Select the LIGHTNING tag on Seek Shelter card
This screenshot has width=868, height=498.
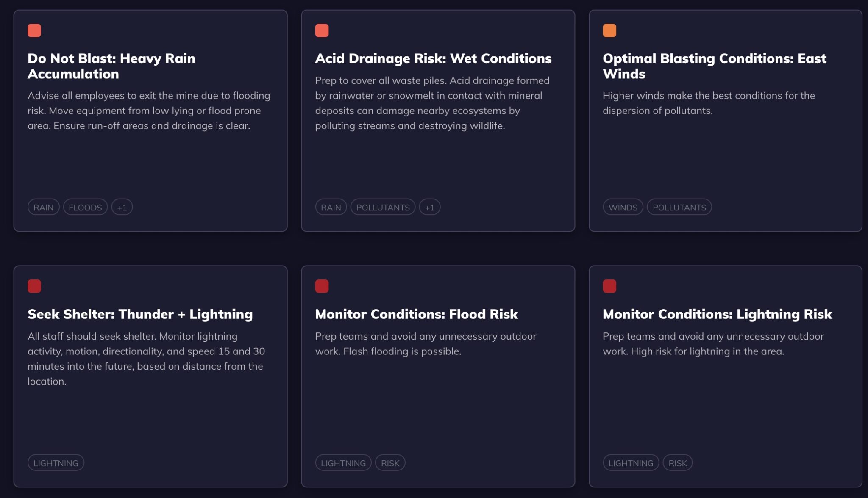tap(56, 463)
